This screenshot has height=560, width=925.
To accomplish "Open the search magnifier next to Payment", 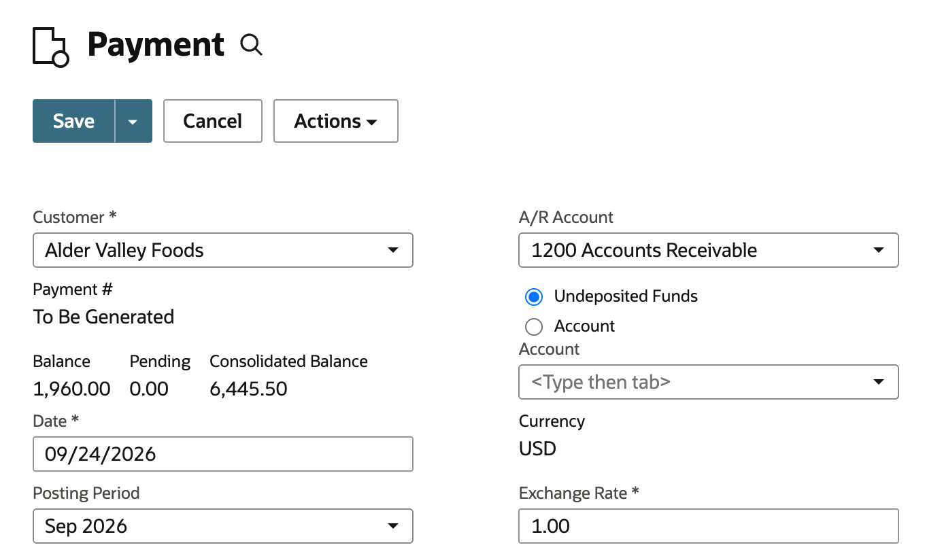I will 252,46.
